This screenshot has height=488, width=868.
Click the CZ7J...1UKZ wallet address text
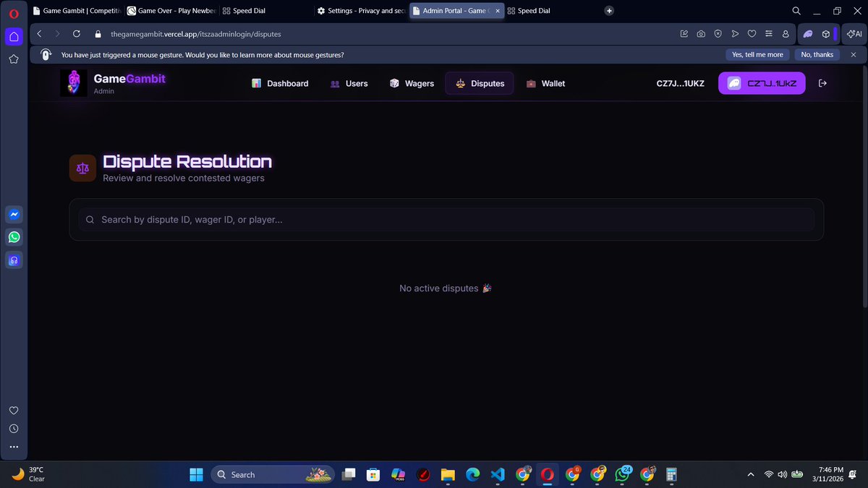(680, 84)
